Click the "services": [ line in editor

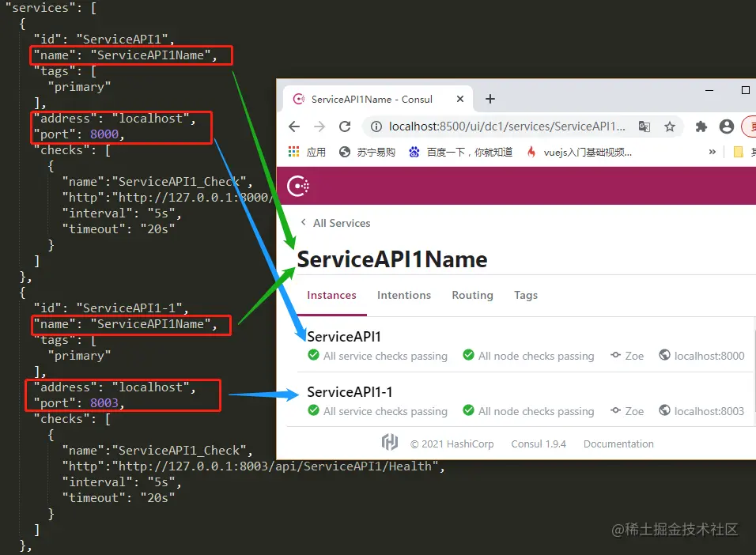coord(51,7)
